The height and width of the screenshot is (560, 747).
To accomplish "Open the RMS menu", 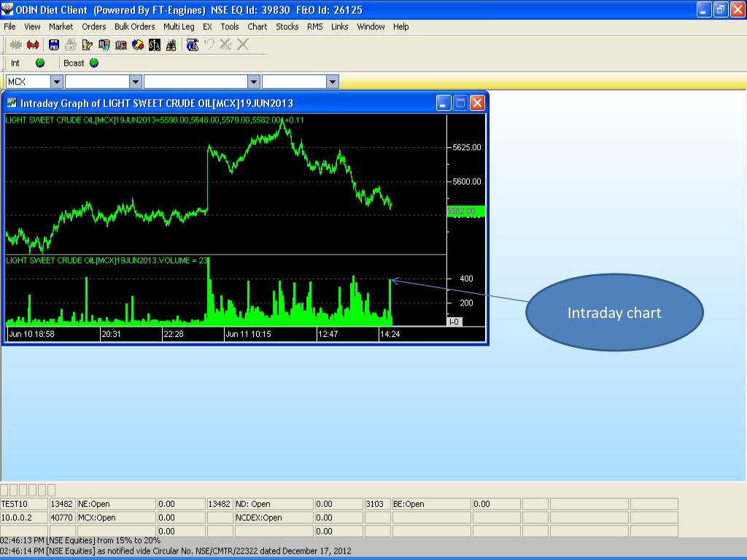I will (315, 27).
